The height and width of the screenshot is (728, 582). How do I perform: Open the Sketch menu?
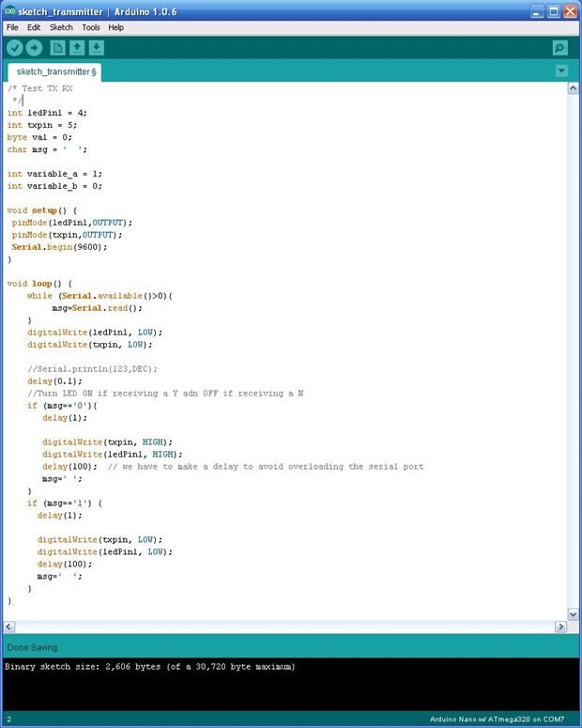point(61,27)
